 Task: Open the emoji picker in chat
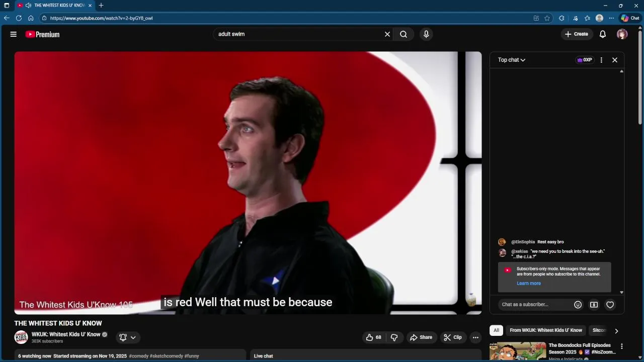578,305
